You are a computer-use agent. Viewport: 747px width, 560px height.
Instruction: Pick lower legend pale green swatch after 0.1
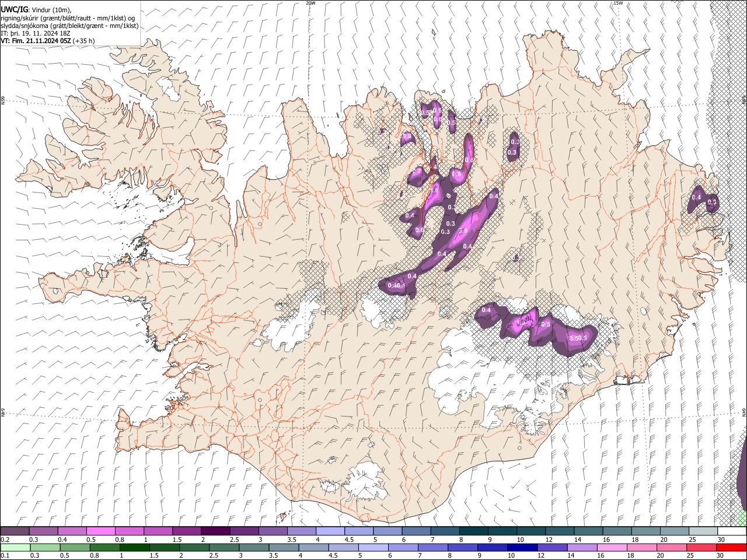15,547
